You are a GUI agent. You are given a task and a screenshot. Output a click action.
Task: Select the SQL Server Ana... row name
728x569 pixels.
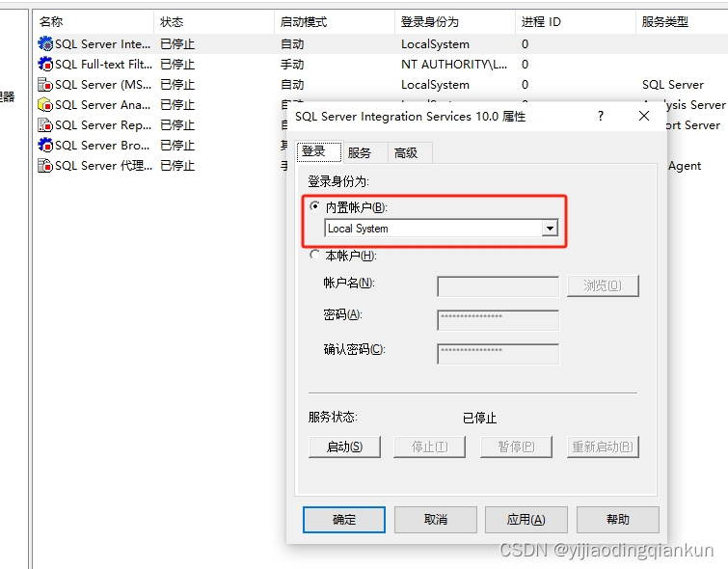tap(102, 105)
